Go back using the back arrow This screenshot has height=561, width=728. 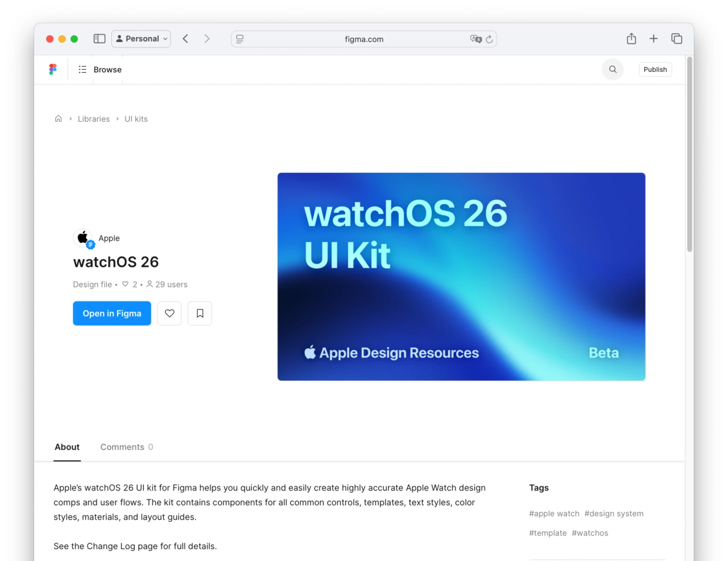point(185,38)
